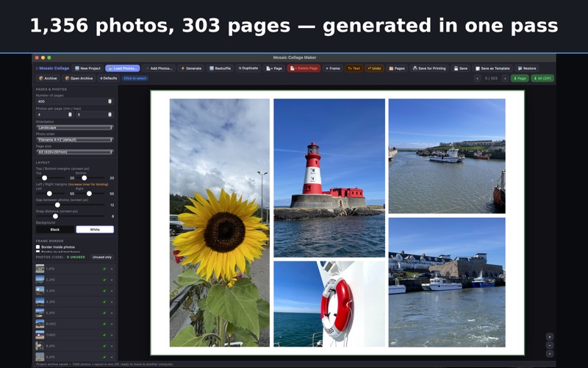
Task: Open the Orientation dropdown set to Landscape
Action: pyautogui.click(x=75, y=127)
